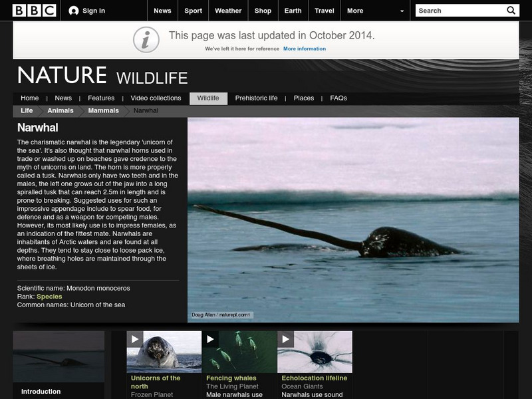This screenshot has width=532, height=399.
Task: Follow the More information link
Action: pos(305,49)
